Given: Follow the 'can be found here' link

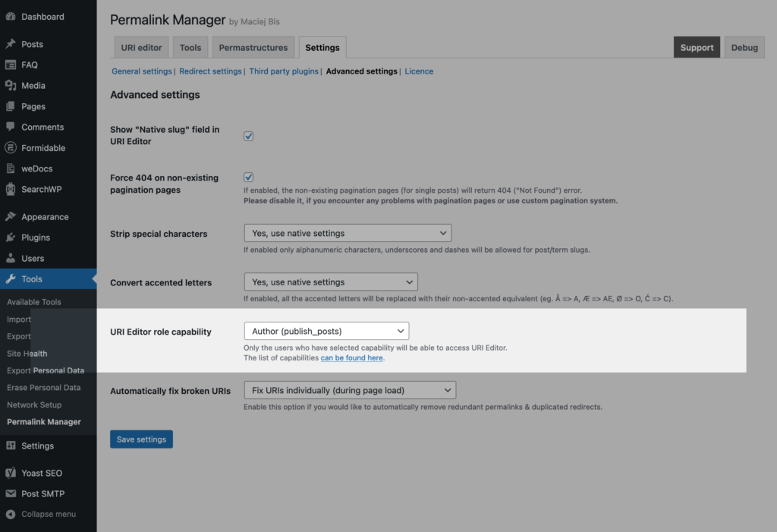Looking at the screenshot, I should (x=351, y=358).
